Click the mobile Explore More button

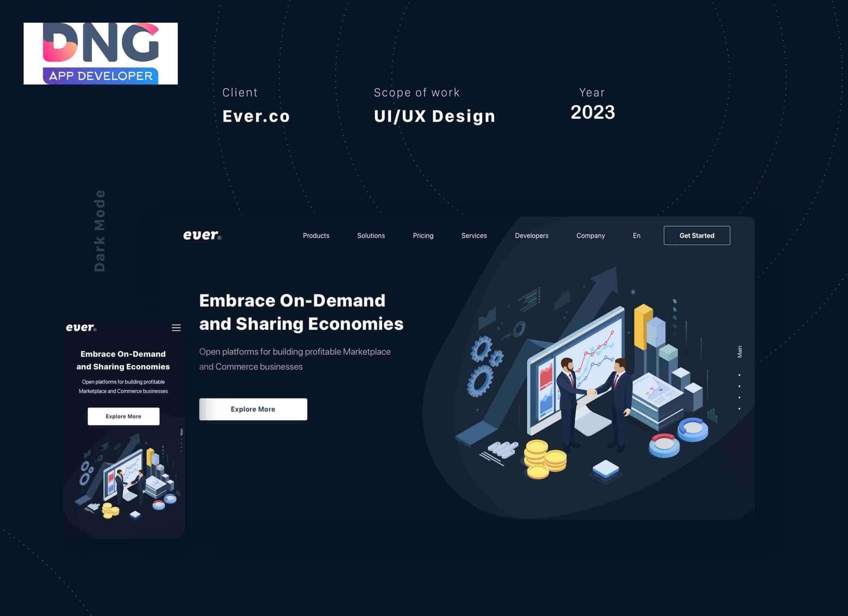tap(123, 416)
